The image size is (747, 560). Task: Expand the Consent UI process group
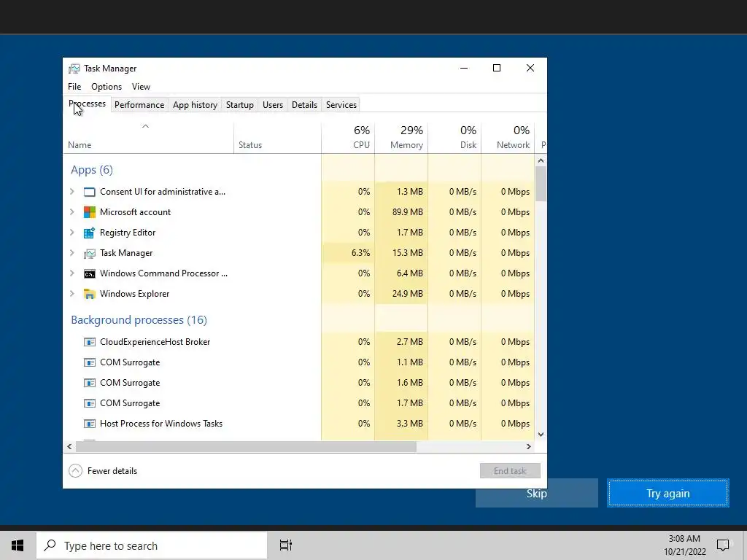tap(72, 192)
